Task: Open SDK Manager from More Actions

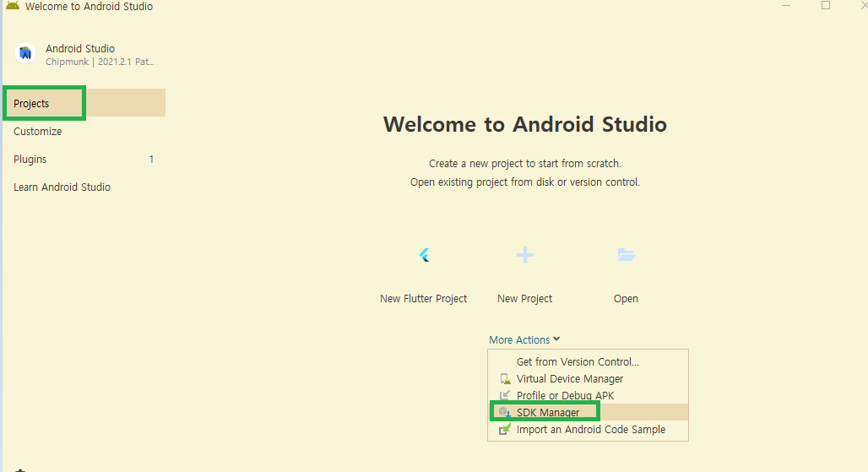Action: click(588, 412)
